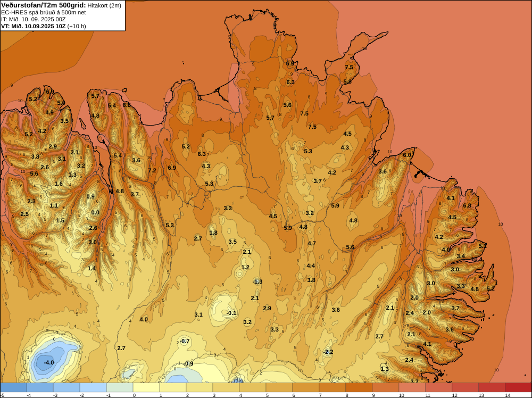The image size is (532, 398).
Task: Click the "0.0" temperature value
Action: [95, 213]
